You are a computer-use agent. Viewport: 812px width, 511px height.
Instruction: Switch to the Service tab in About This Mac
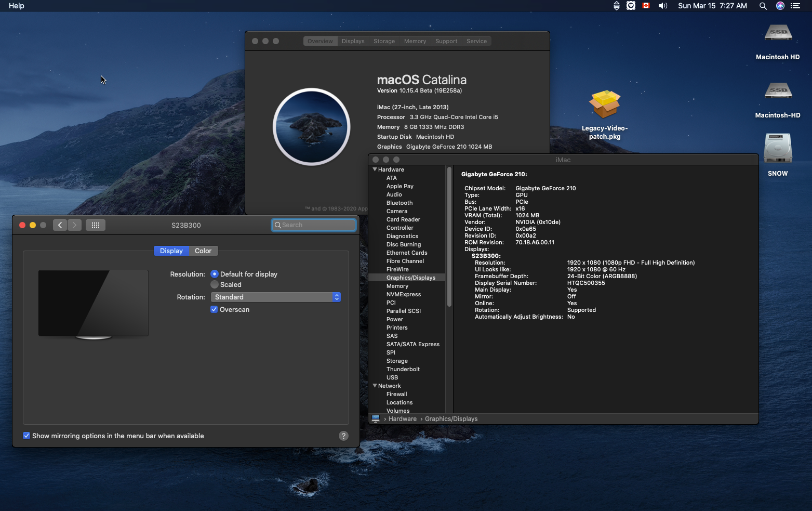pos(477,41)
